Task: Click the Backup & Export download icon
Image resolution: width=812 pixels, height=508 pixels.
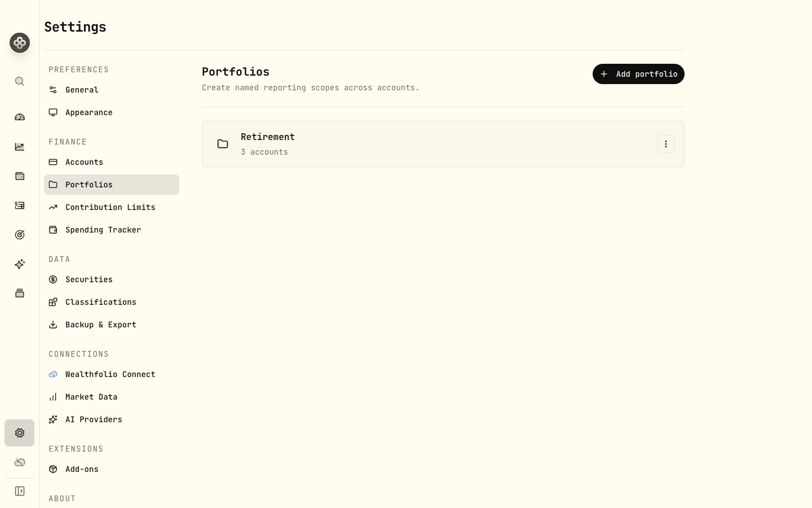Action: (x=53, y=325)
